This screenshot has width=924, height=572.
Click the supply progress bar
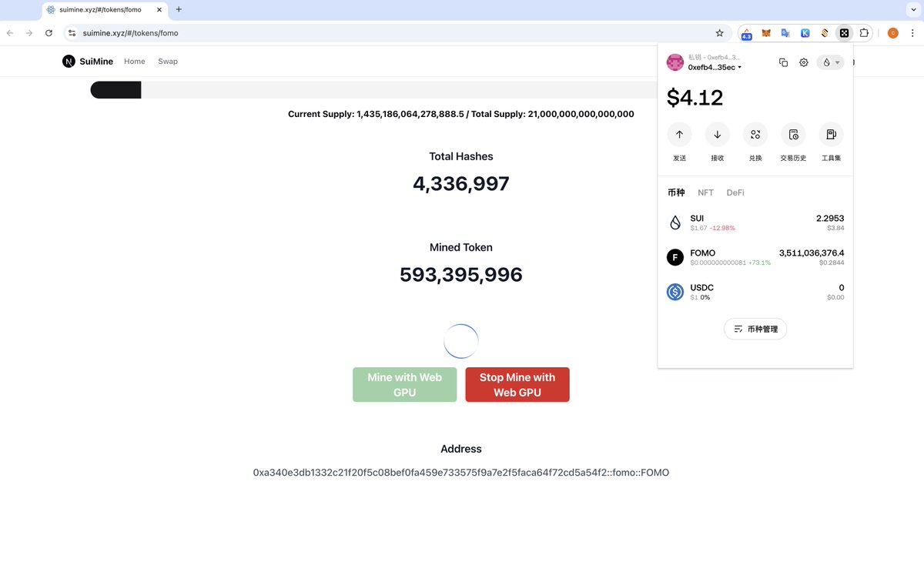(375, 89)
